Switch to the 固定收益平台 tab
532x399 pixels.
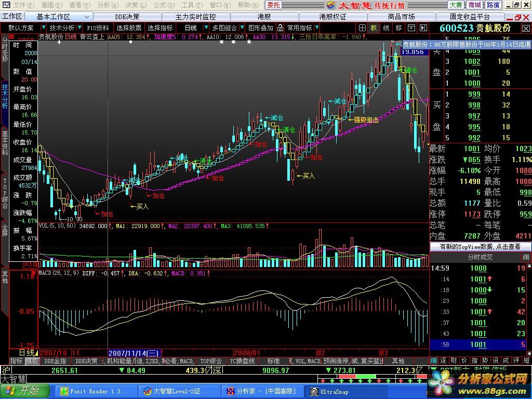coord(470,17)
